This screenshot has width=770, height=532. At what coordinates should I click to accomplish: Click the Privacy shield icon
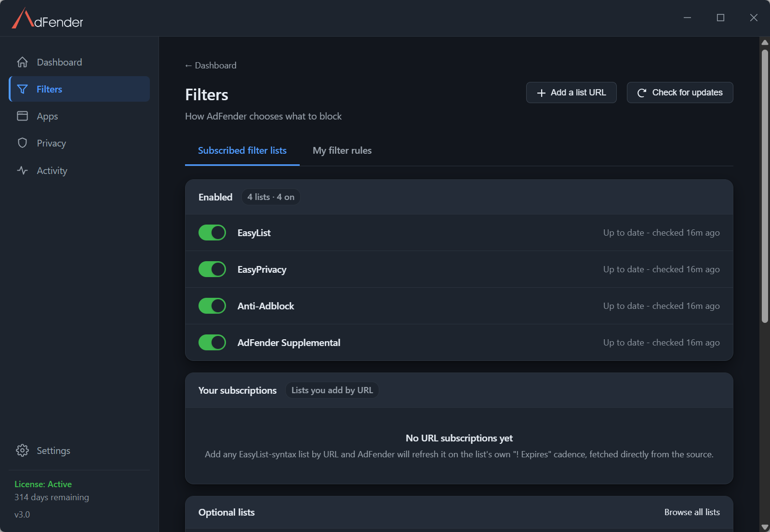click(22, 143)
